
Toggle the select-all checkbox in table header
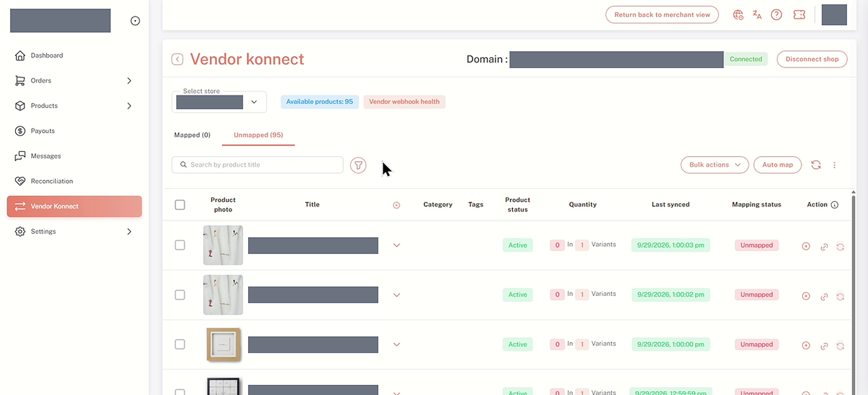[180, 205]
